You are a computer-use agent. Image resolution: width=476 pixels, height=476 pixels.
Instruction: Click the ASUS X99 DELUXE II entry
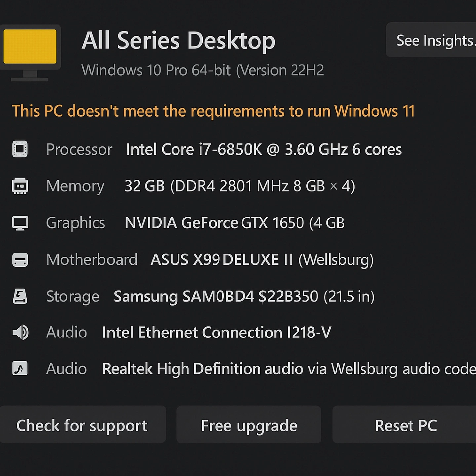pyautogui.click(x=262, y=260)
